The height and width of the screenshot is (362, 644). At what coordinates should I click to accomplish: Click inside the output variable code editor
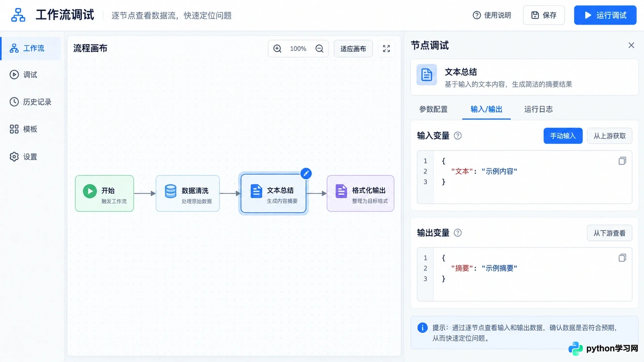(524, 274)
